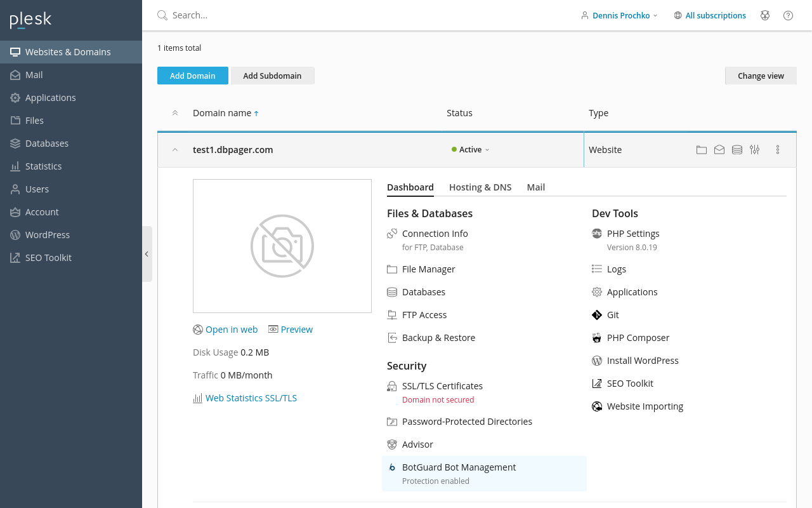Switch to the domain's Mail tab
812x508 pixels.
point(536,187)
